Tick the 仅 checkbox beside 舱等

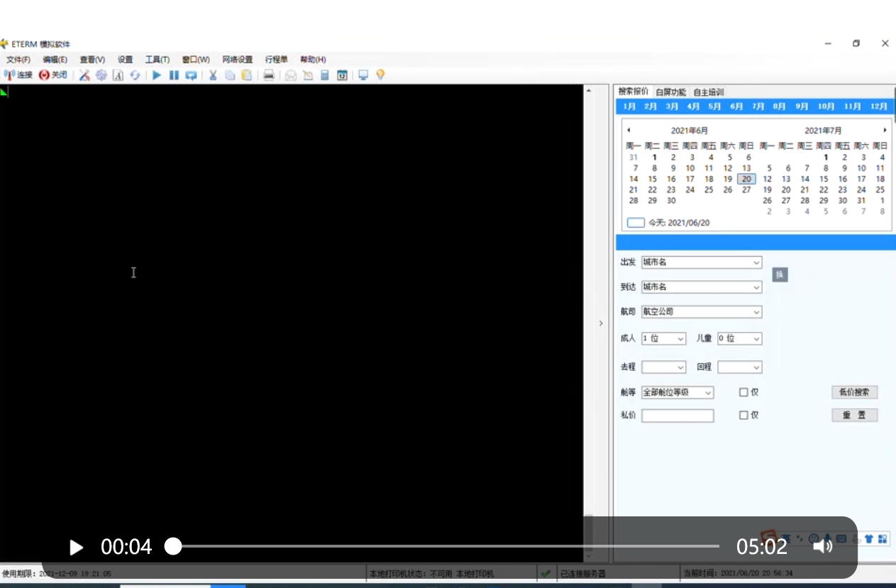(x=743, y=392)
